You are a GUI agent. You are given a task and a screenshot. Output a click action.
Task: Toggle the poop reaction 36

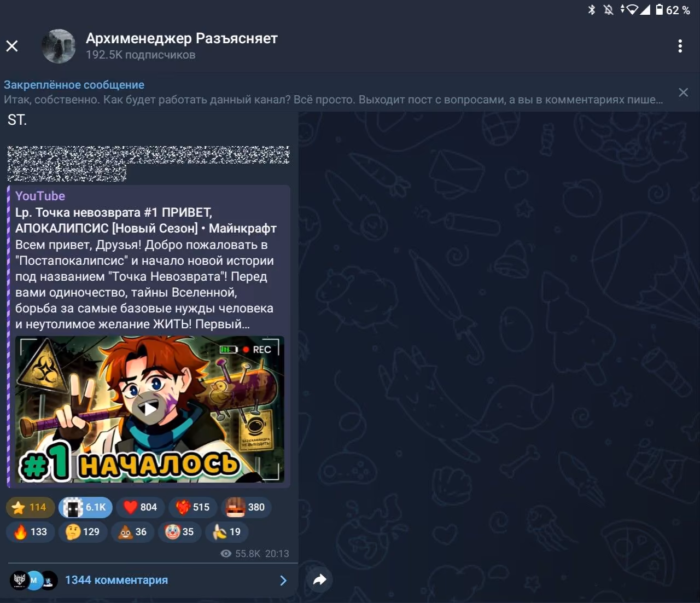pyautogui.click(x=132, y=532)
